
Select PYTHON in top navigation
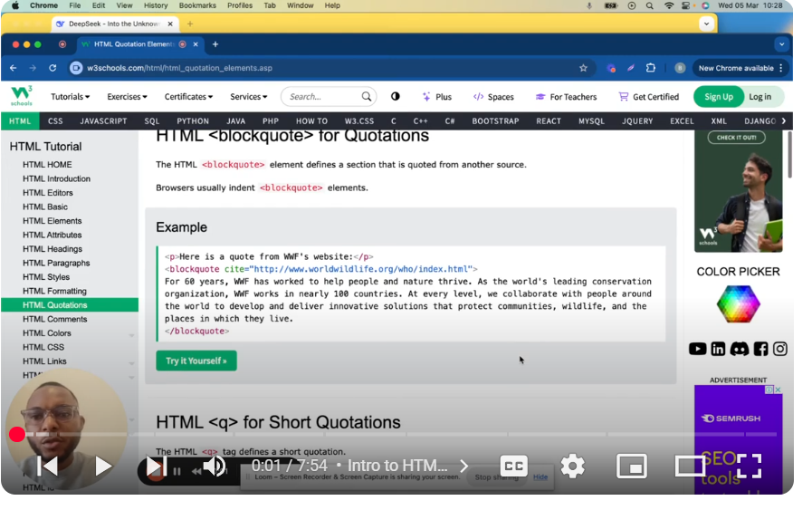(x=193, y=120)
